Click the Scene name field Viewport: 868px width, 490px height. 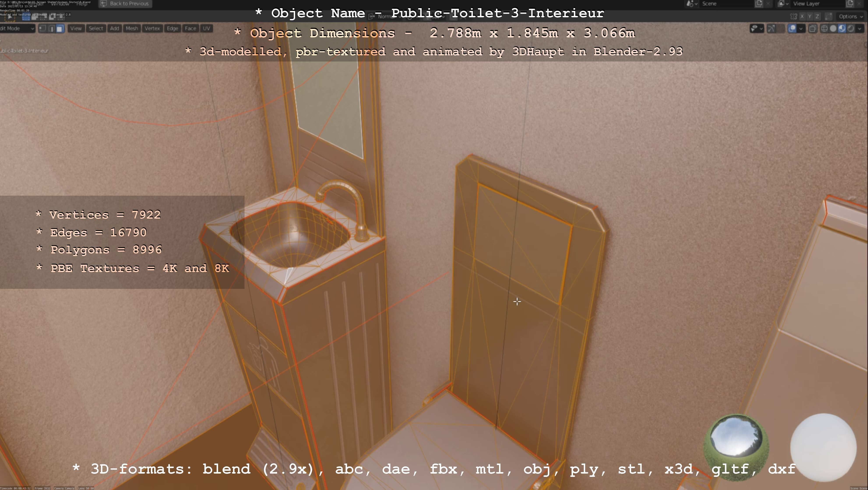[727, 4]
